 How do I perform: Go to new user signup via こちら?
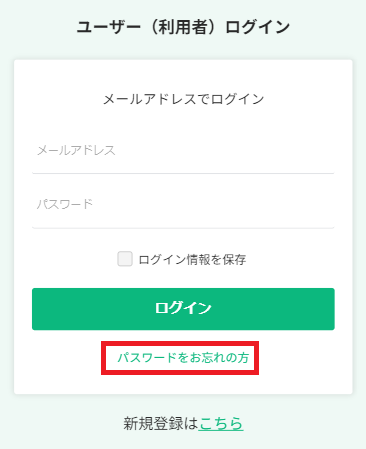[x=221, y=423]
